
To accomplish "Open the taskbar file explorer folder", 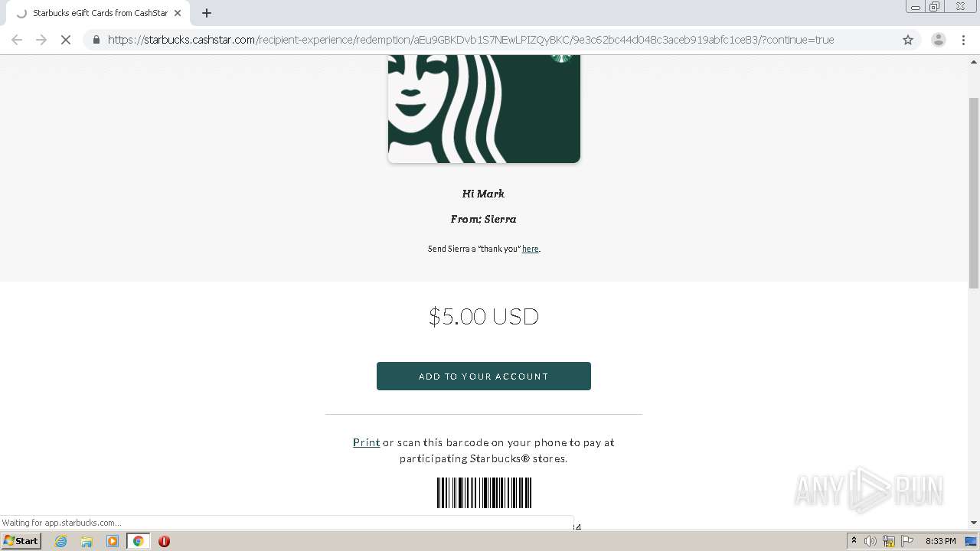I will [x=87, y=541].
